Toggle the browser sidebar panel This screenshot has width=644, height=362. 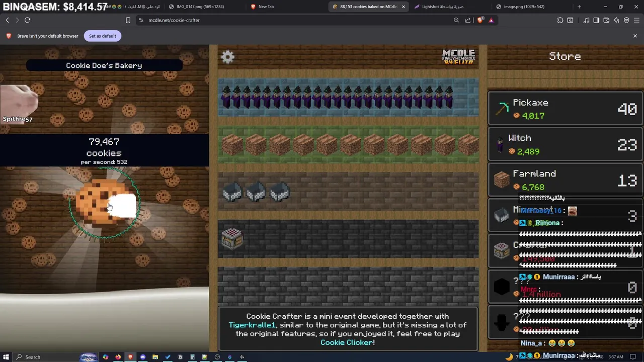pos(596,20)
